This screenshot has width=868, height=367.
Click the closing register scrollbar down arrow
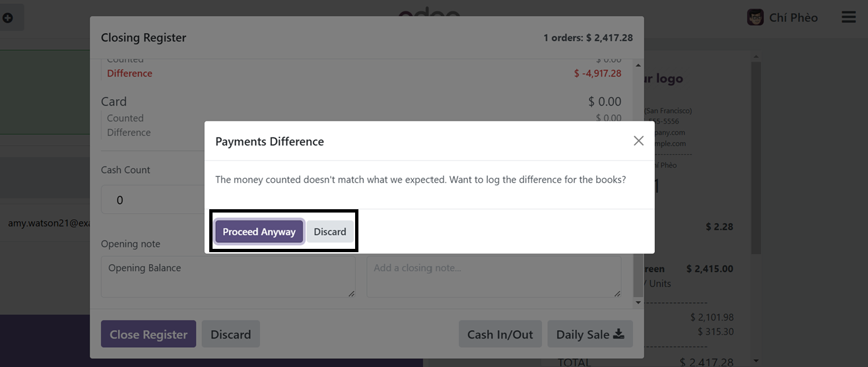[x=638, y=302]
